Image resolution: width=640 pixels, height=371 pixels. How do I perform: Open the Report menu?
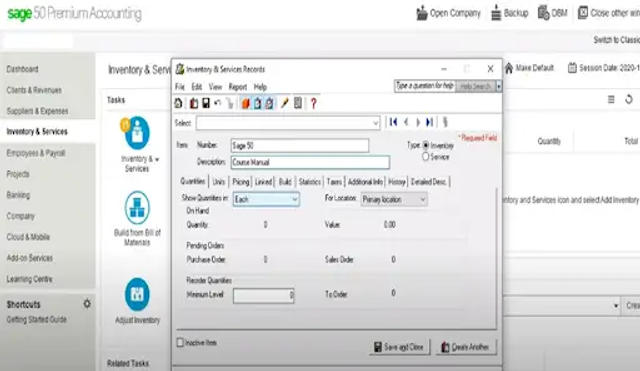(x=238, y=87)
